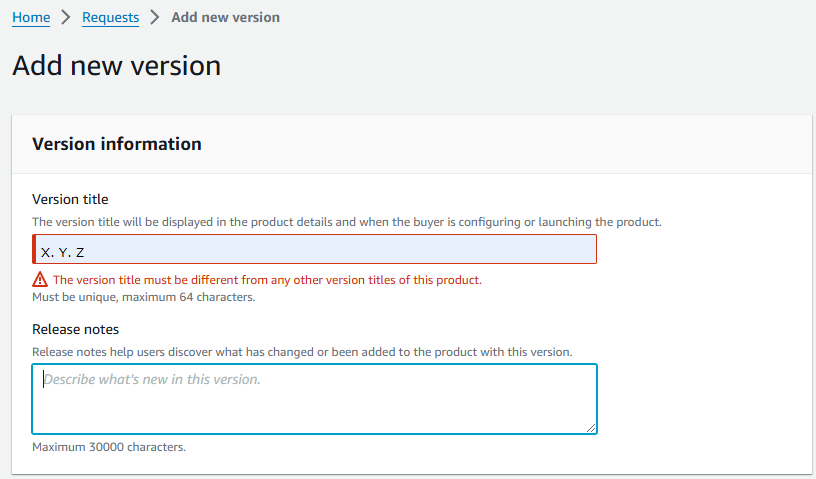Image resolution: width=816 pixels, height=479 pixels.
Task: Click the 'Release notes' field label
Action: pos(76,329)
